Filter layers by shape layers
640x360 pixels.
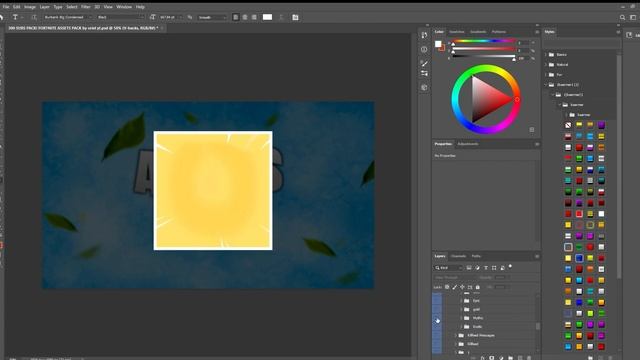pyautogui.click(x=494, y=268)
